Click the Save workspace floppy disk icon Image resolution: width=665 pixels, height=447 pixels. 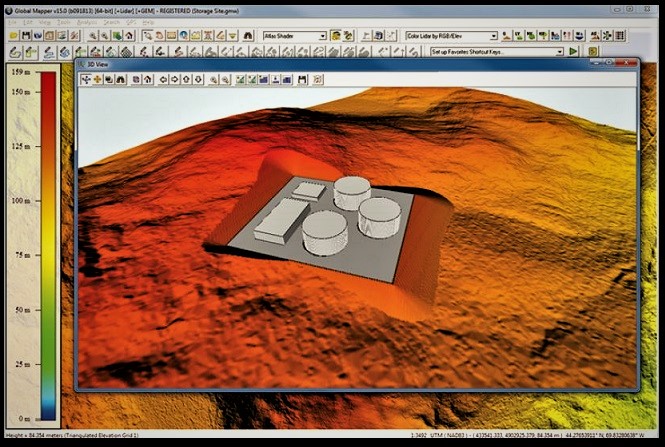26,36
